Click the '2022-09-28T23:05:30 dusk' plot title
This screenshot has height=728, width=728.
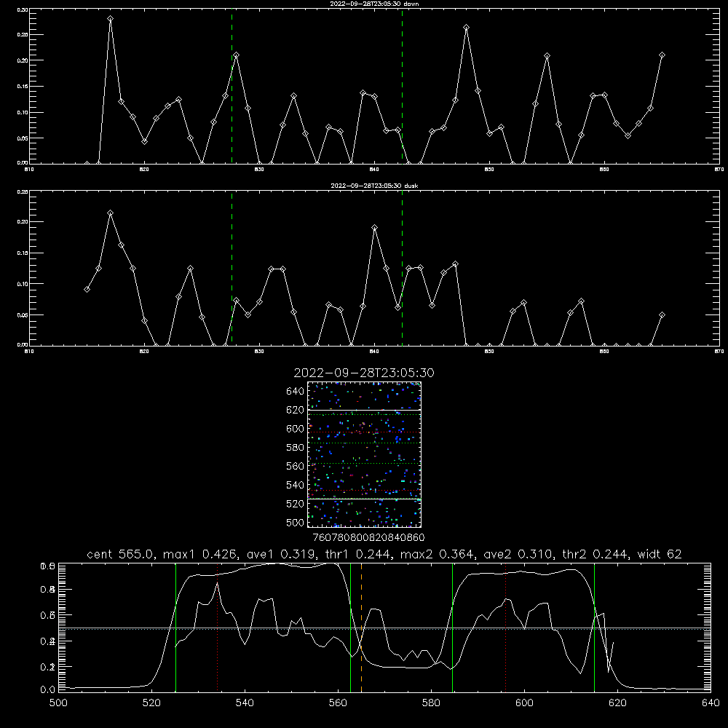click(x=374, y=186)
